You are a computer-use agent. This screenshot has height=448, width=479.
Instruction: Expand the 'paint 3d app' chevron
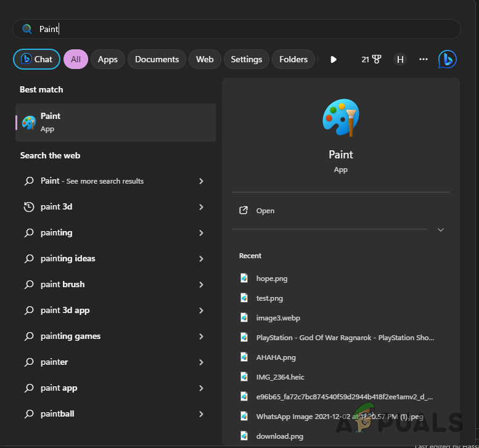pyautogui.click(x=201, y=311)
